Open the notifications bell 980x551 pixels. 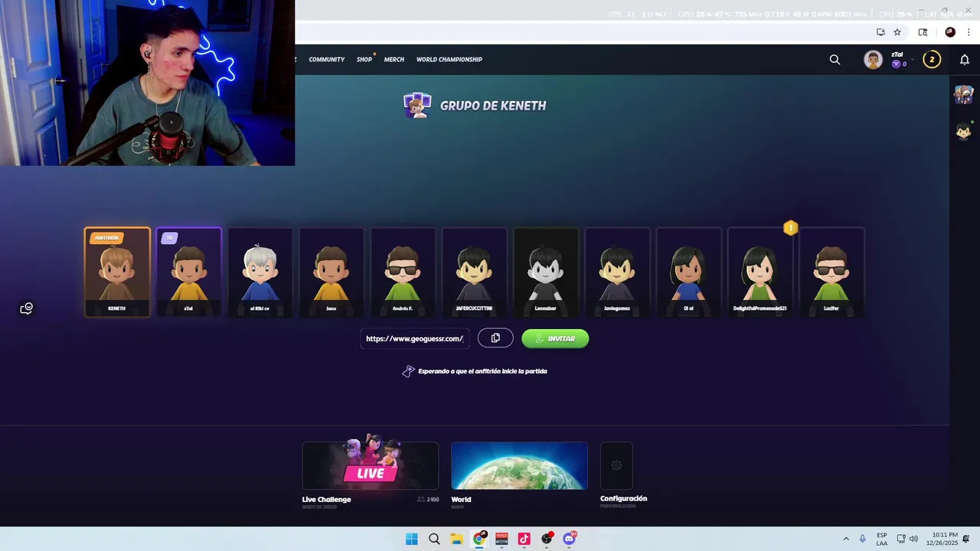tap(965, 60)
